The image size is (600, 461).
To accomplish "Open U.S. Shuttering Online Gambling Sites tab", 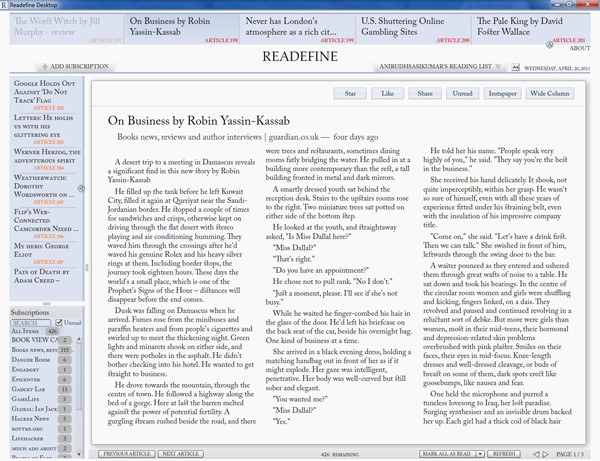I will click(x=413, y=29).
